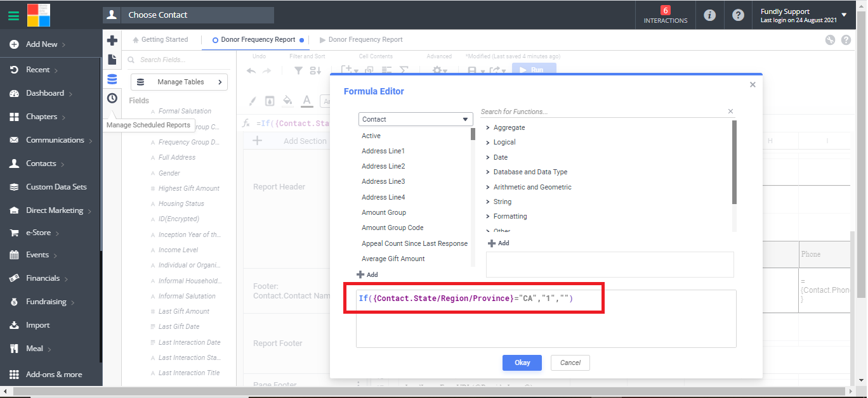Select Last Gift Date in Fields panel
This screenshot has height=398, width=868.
(x=179, y=326)
